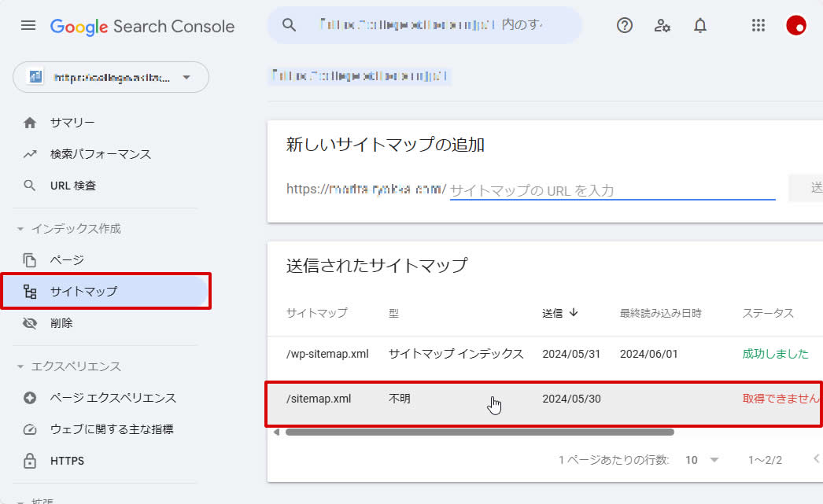Open users and settings icon
823x504 pixels.
coord(662,26)
